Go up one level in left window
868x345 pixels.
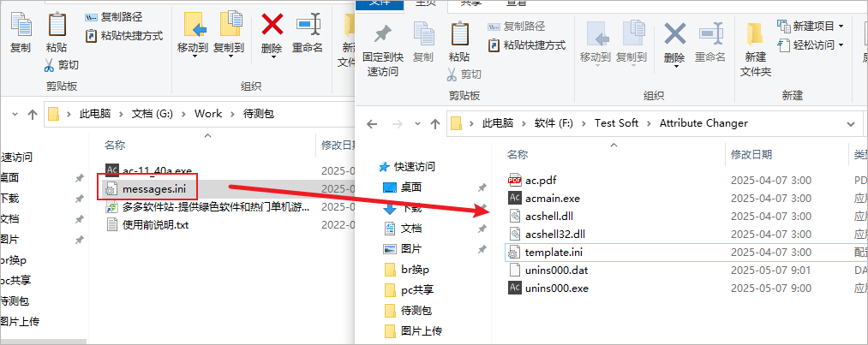[x=32, y=115]
